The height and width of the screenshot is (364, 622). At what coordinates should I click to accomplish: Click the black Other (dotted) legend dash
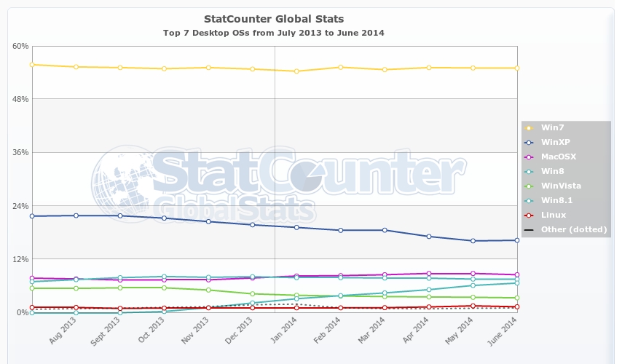coord(529,230)
